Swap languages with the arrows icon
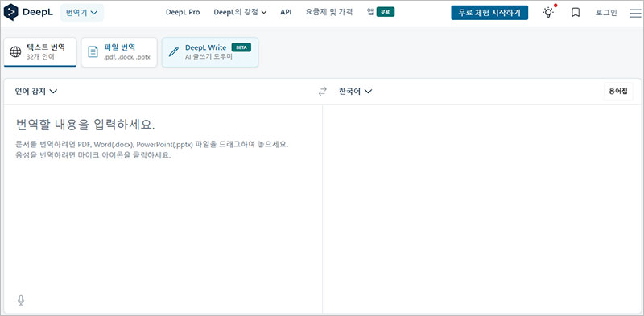Image resolution: width=644 pixels, height=316 pixels. [x=323, y=92]
